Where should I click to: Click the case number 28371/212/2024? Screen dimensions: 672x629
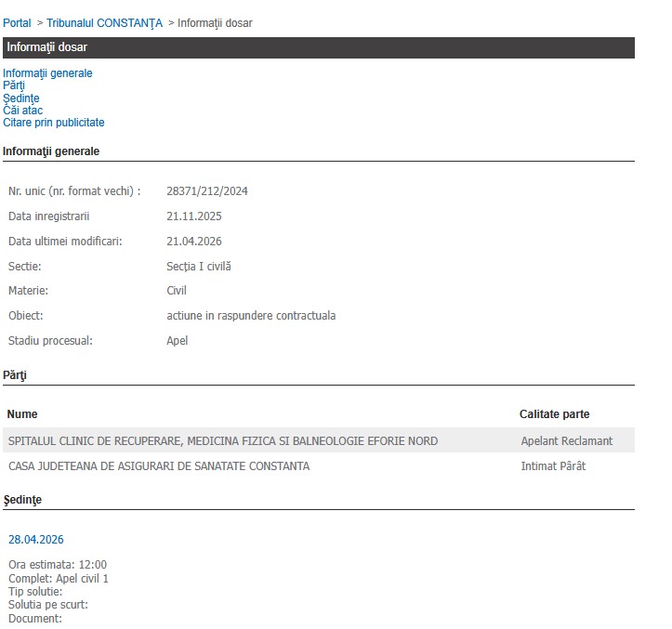[207, 191]
